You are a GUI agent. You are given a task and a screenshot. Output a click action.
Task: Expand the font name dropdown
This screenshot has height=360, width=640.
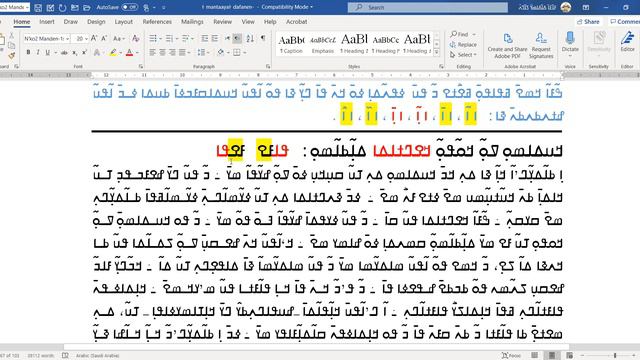[x=68, y=38]
